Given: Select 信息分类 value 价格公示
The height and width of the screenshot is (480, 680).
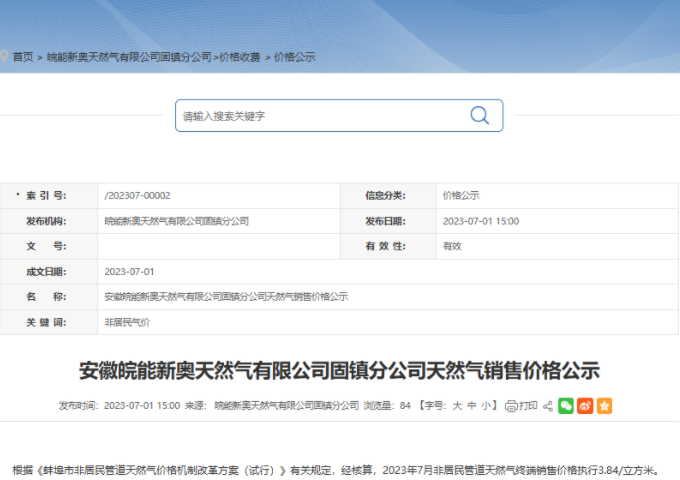Looking at the screenshot, I should click(x=461, y=196).
